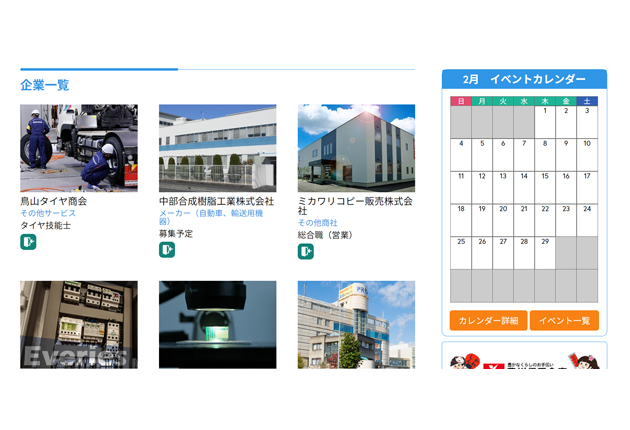Viewport: 630px width, 430px height.
Task: Open the city building photo thumbnail in the second row
Action: pyautogui.click(x=356, y=325)
